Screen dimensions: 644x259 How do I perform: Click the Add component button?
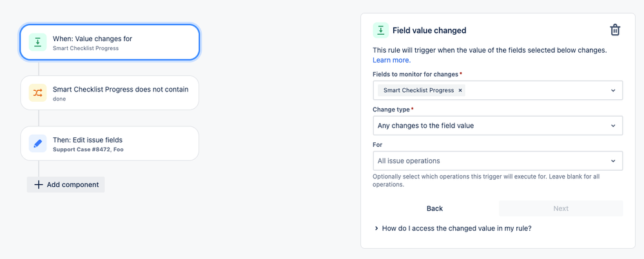(x=66, y=185)
